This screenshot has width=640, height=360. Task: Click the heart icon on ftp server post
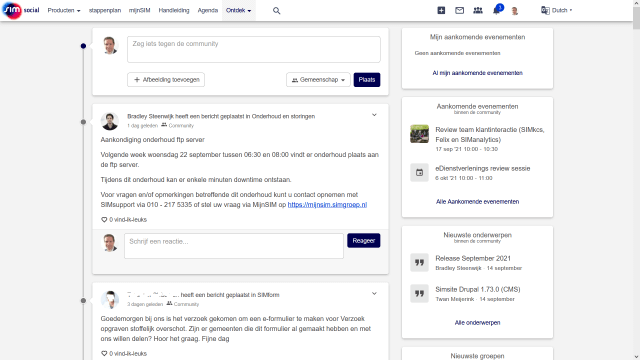click(104, 220)
